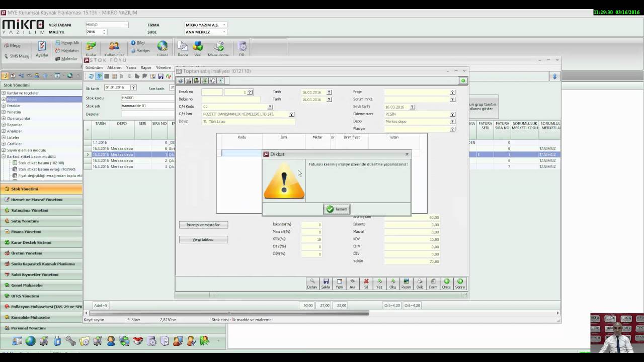Screen dimensions: 644x362
Task: Open Görünüm menu in Stok Föyü
Action: 94,67
